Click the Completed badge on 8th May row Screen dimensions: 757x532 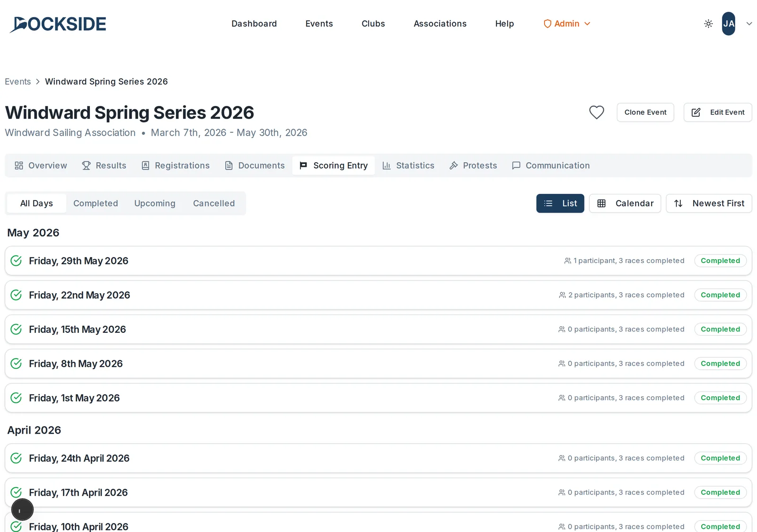(720, 364)
